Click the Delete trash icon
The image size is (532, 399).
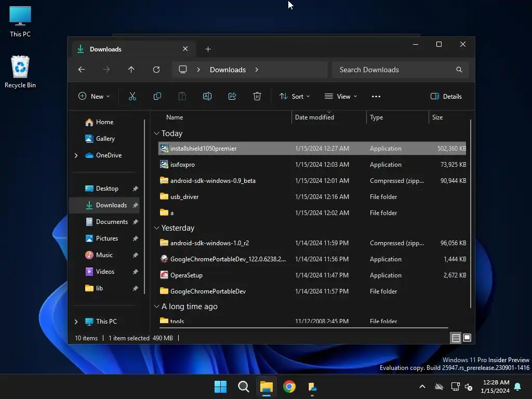257,96
